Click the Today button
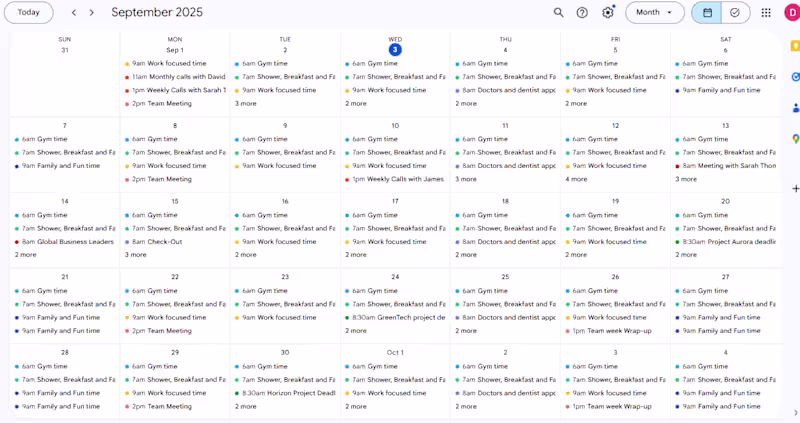Viewport: 800px width, 423px height. pyautogui.click(x=29, y=13)
